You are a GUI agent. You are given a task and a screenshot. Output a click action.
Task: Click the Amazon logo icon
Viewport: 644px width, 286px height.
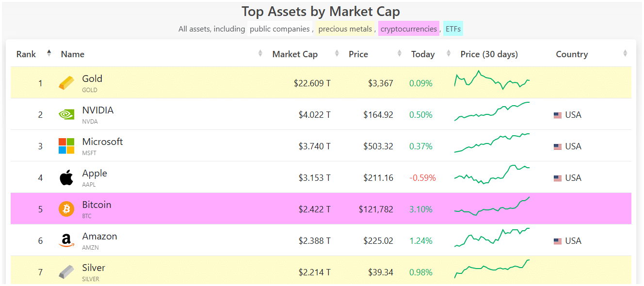[x=66, y=240]
